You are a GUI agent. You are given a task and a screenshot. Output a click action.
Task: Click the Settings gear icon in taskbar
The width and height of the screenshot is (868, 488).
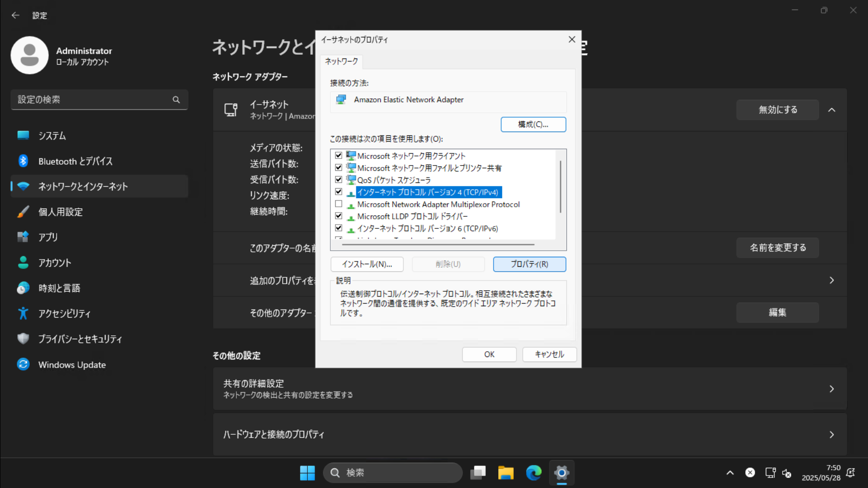562,473
